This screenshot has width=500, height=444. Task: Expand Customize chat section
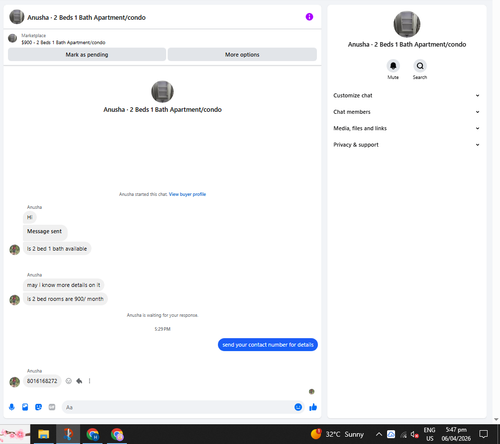pyautogui.click(x=407, y=95)
